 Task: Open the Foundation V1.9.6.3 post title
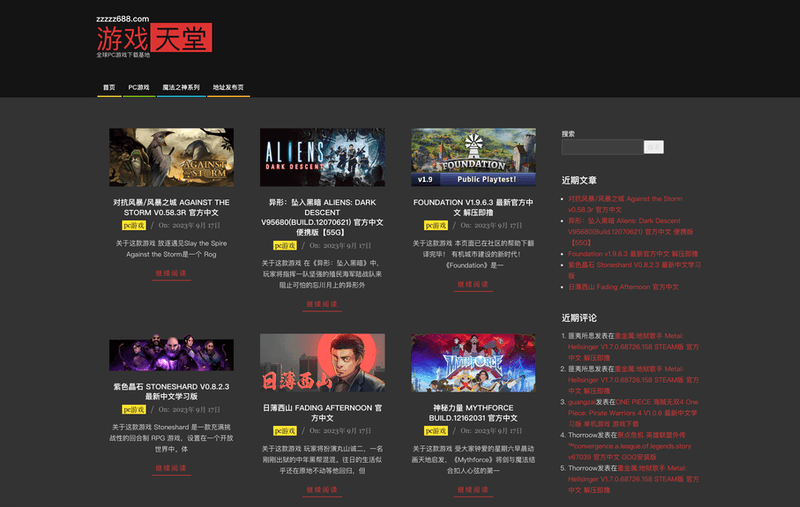(x=473, y=208)
